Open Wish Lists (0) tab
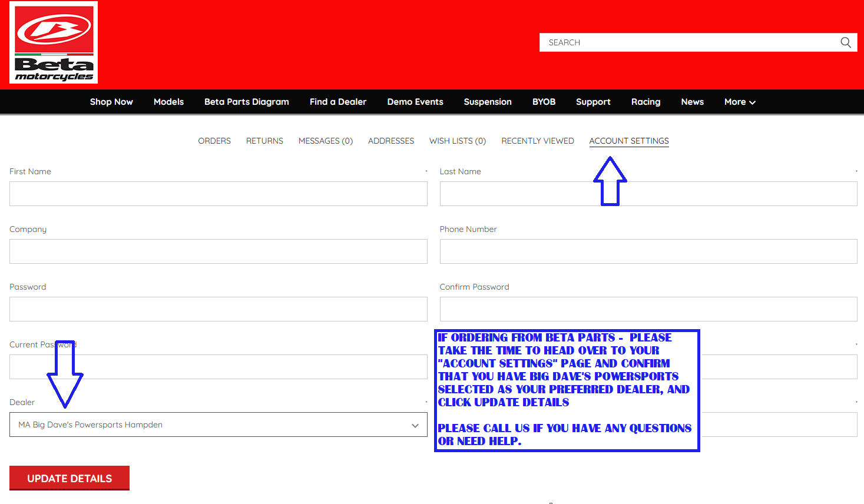The width and height of the screenshot is (864, 504). pos(458,141)
